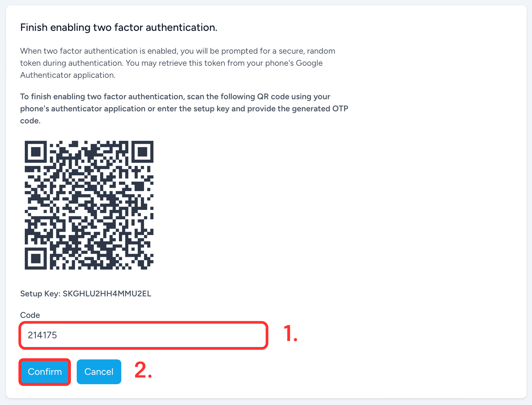The height and width of the screenshot is (405, 532).
Task: Click the bold word "OTP" in instructions
Action: pyautogui.click(x=340, y=109)
